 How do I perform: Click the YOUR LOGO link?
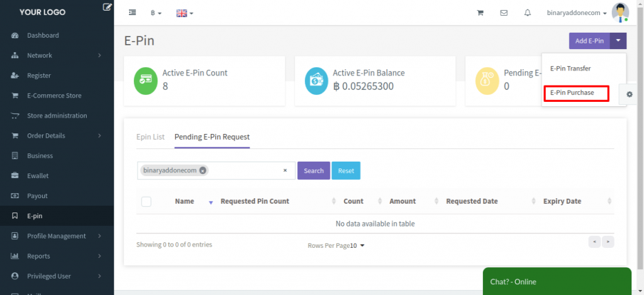[x=42, y=13]
